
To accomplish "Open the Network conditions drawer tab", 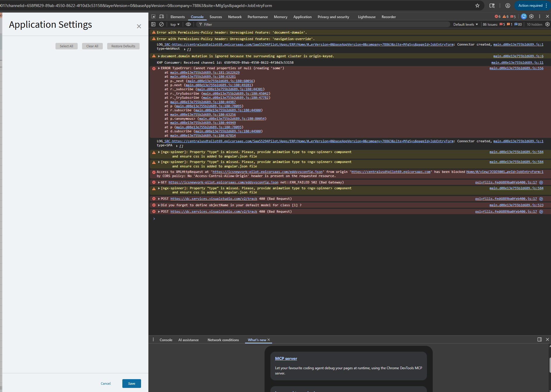I will pos(223,340).
